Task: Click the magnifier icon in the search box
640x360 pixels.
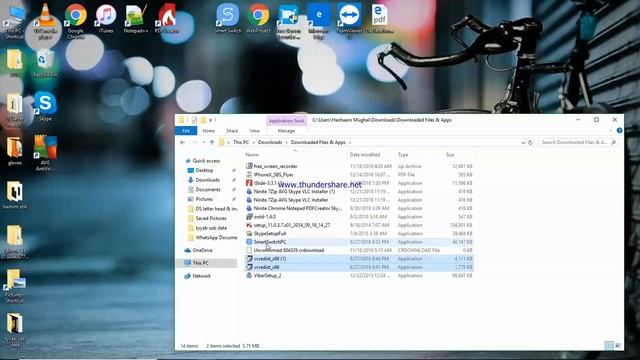Action: coord(613,142)
